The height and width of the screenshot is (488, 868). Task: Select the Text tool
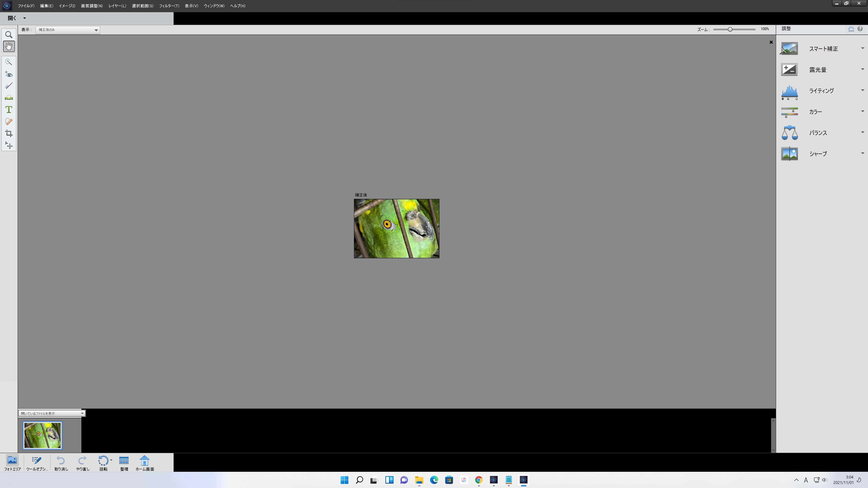(9, 109)
